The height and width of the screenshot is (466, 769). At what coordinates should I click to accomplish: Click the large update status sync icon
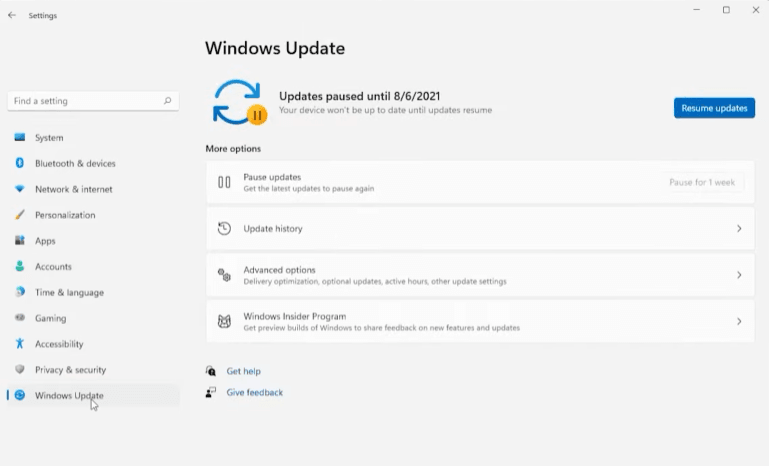(x=239, y=102)
